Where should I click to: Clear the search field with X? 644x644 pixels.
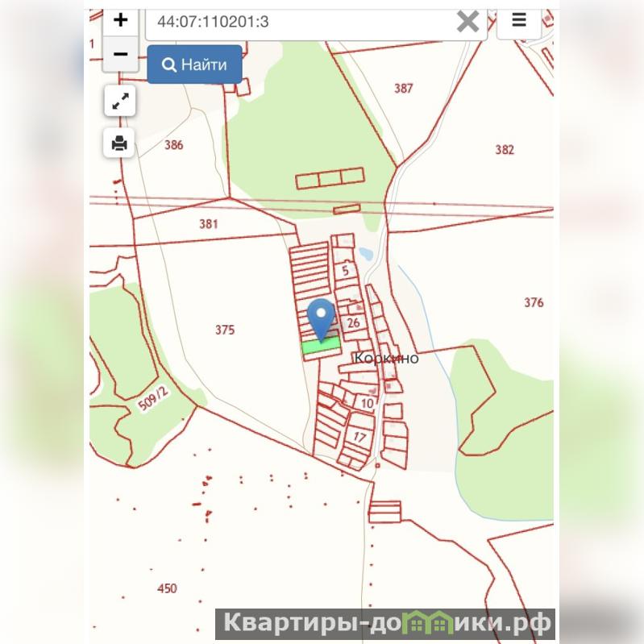pos(467,21)
